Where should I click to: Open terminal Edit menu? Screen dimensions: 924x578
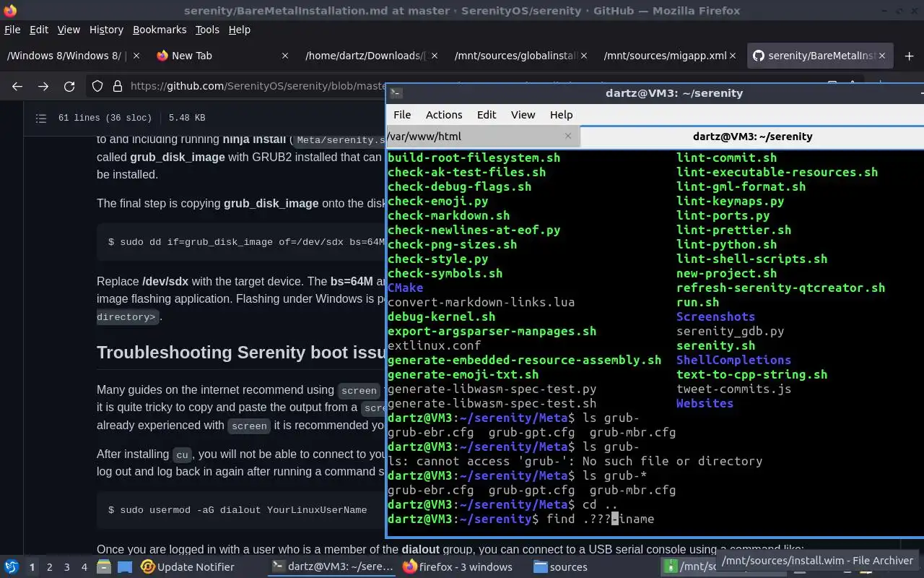click(x=487, y=115)
